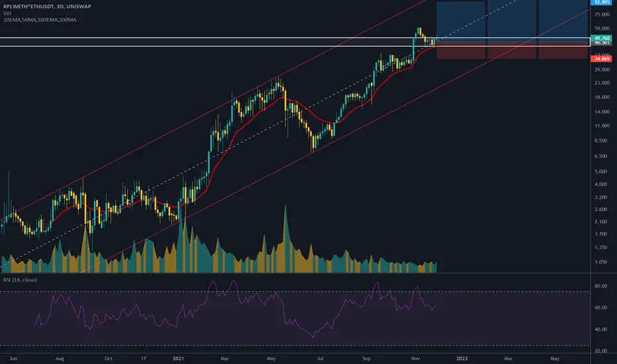
Task: Click the Sep date label on time axis
Action: pyautogui.click(x=366, y=359)
